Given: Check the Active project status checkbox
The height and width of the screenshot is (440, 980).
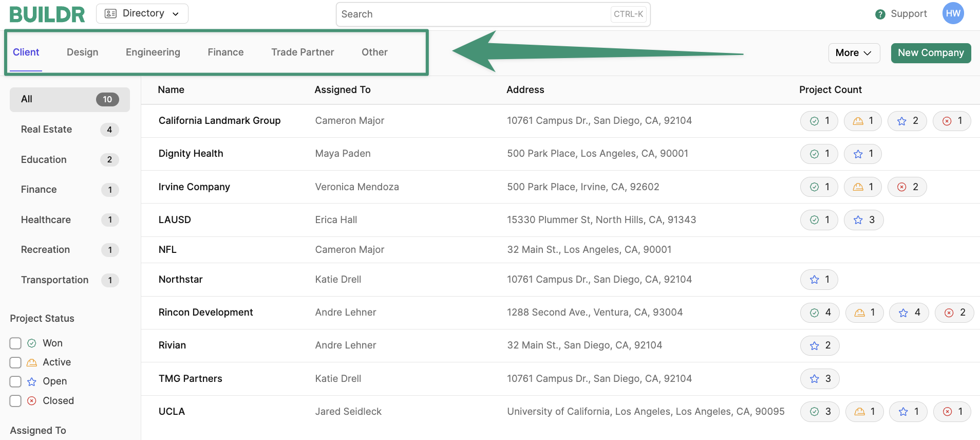Looking at the screenshot, I should (x=15, y=362).
